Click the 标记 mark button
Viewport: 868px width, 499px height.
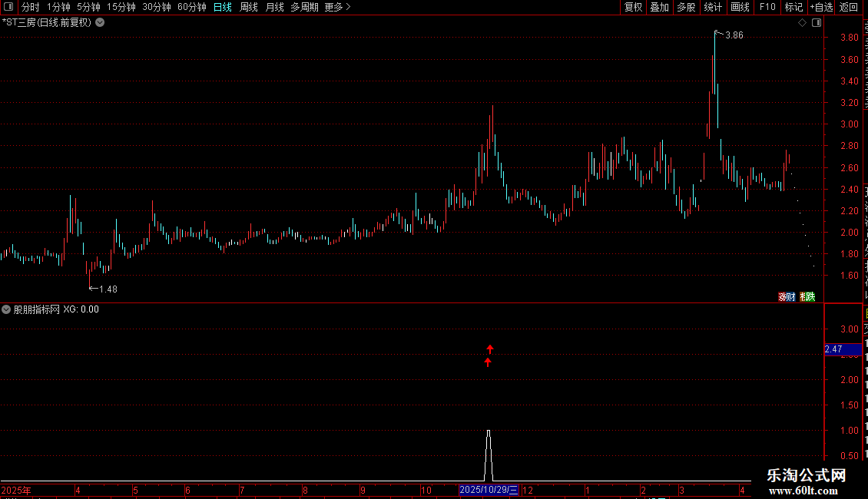793,7
